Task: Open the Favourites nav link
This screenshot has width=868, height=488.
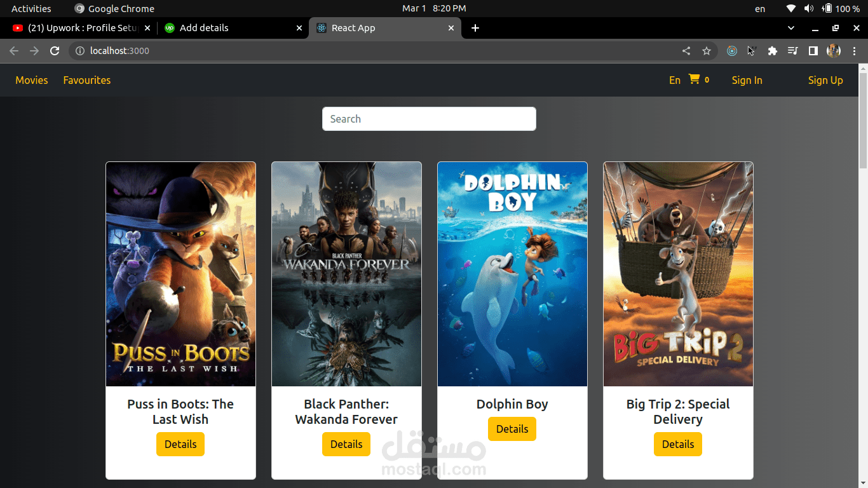Action: coord(87,80)
